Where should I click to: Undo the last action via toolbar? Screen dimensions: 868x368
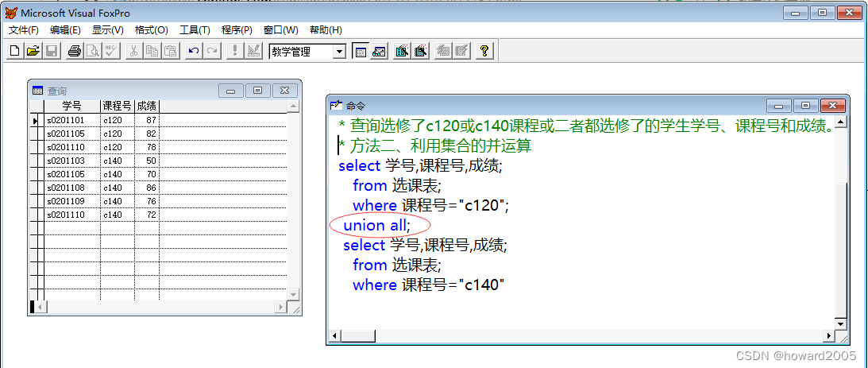(x=193, y=52)
